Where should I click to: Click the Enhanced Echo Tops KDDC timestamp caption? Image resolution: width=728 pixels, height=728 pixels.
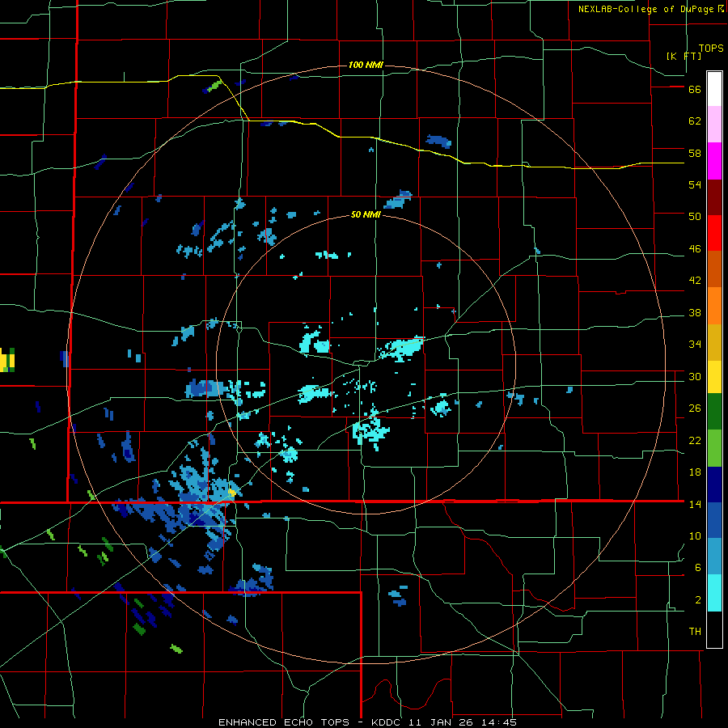coord(367,722)
